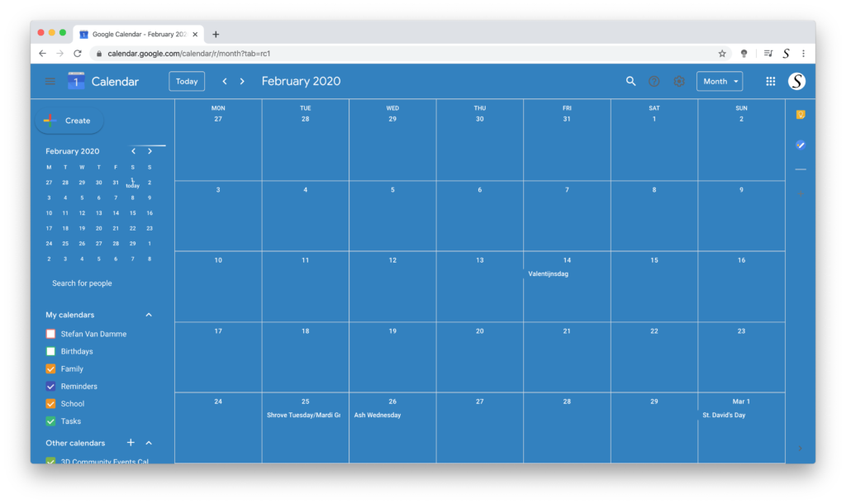Open a new browser tab

tap(216, 34)
